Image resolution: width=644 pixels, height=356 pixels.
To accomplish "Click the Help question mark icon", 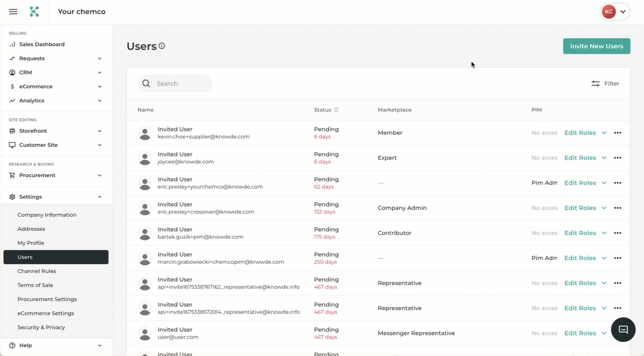I will coord(12,345).
